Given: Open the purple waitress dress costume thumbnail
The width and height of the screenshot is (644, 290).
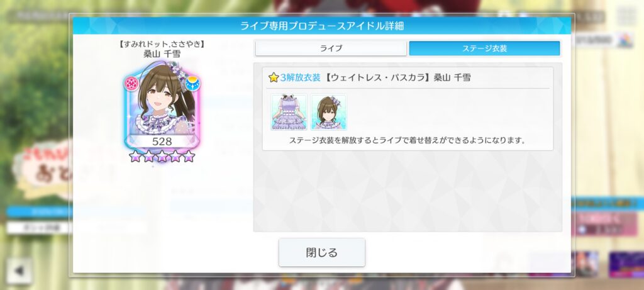Looking at the screenshot, I should point(289,113).
